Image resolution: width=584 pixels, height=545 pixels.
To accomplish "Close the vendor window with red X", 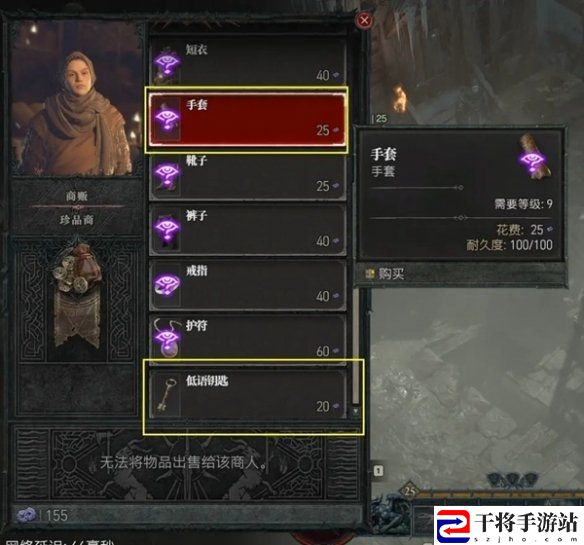I will (364, 20).
